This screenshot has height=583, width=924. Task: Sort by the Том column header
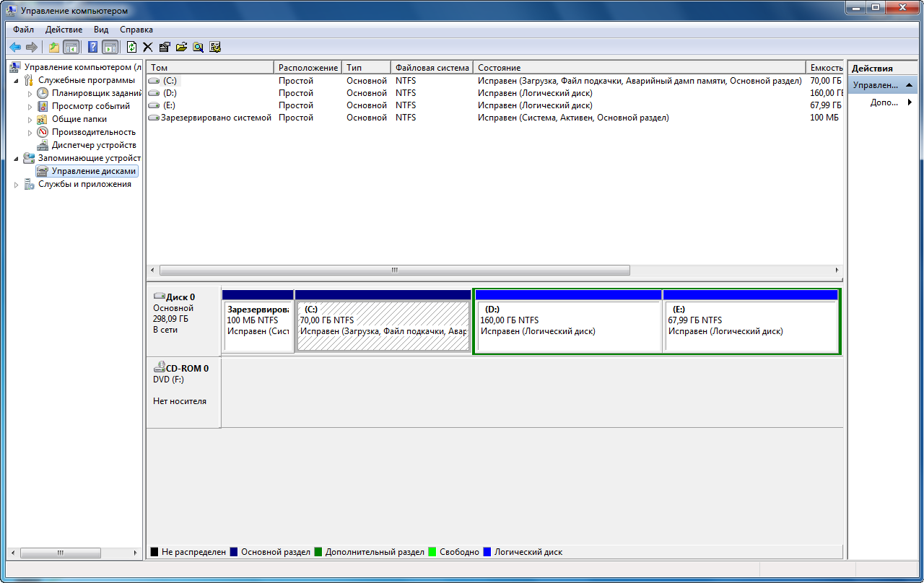210,67
